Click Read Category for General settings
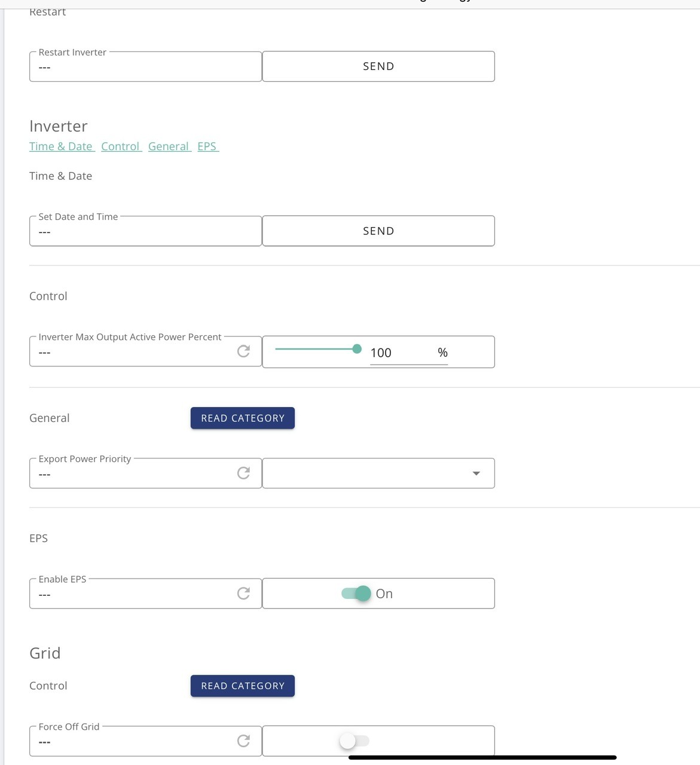700x765 pixels. point(243,418)
